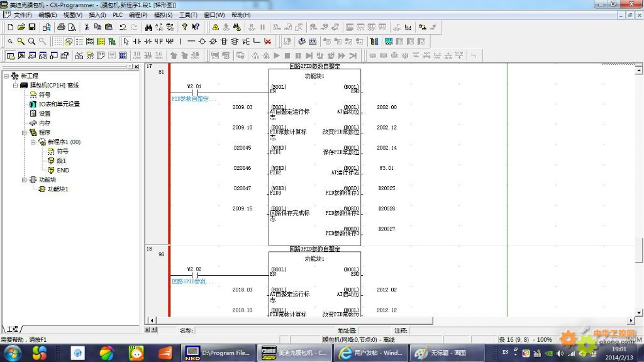This screenshot has width=644, height=362.
Task: Draw a new horizontal line
Action: (x=191, y=42)
